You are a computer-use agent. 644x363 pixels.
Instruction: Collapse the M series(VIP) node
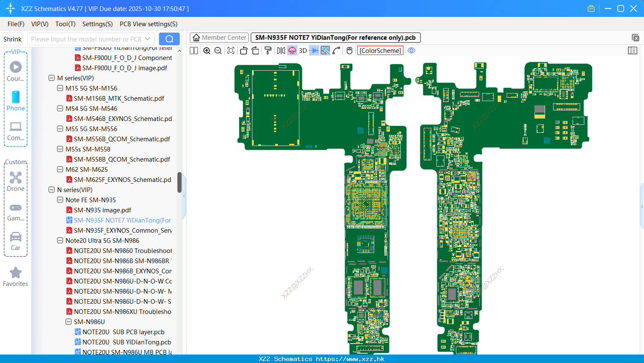coord(52,78)
